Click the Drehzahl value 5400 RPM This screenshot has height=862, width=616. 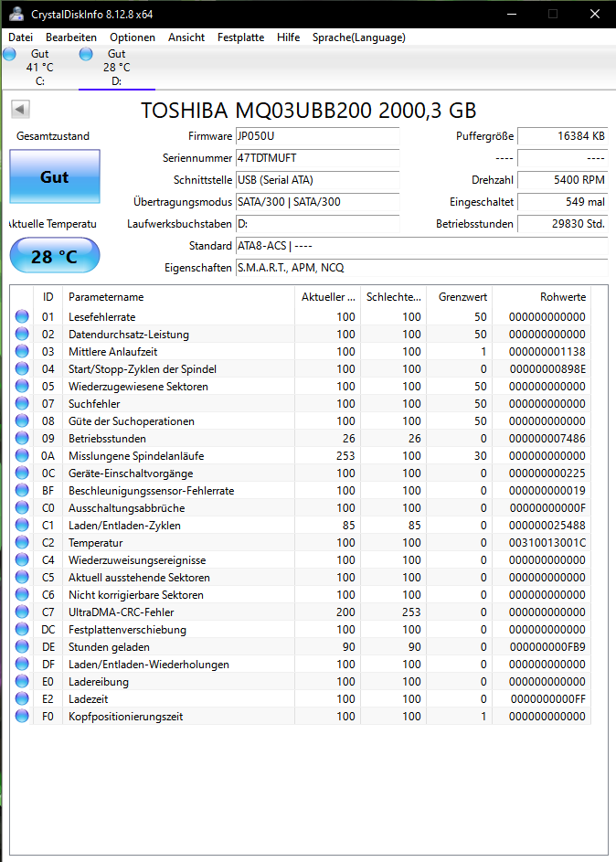pyautogui.click(x=563, y=180)
